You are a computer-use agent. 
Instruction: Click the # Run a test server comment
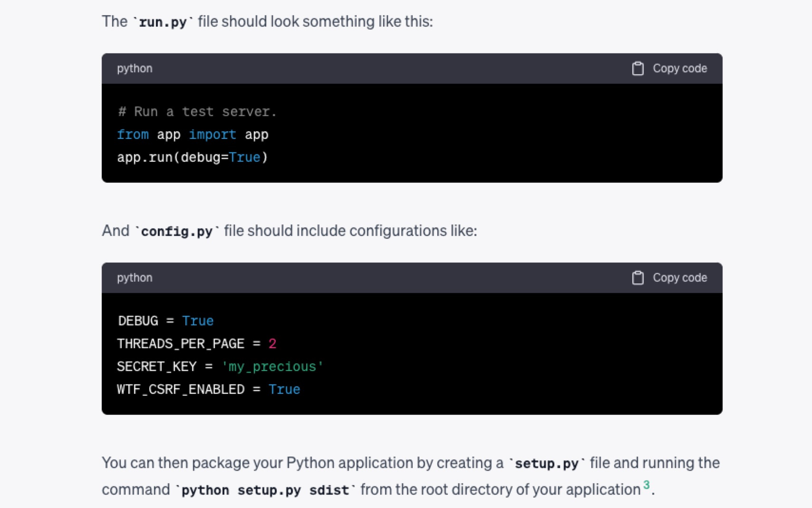pyautogui.click(x=196, y=111)
